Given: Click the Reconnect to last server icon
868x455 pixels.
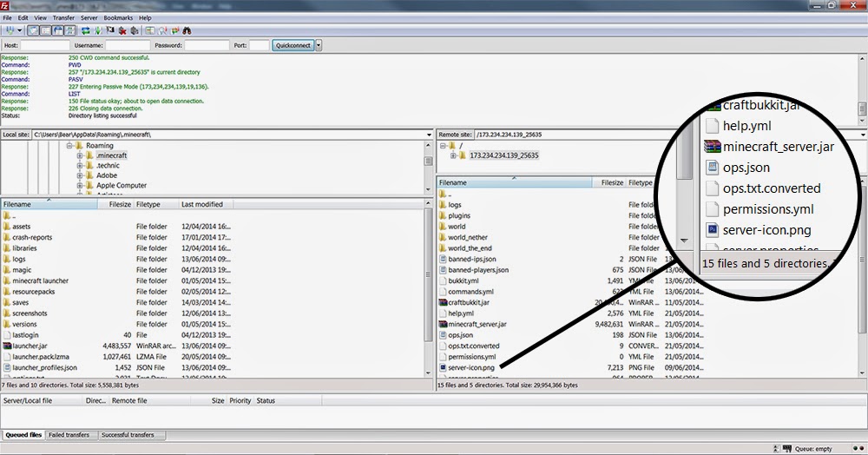Looking at the screenshot, I should (x=135, y=31).
